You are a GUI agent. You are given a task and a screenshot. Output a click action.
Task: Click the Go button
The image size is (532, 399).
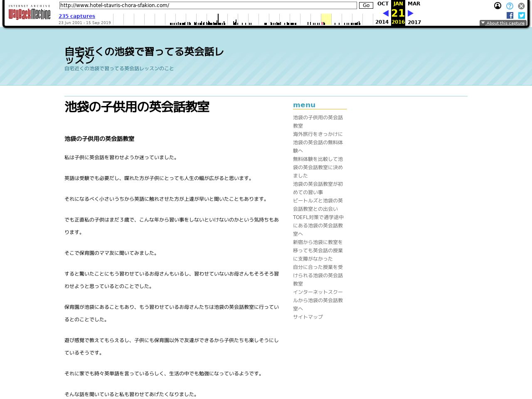pos(366,5)
